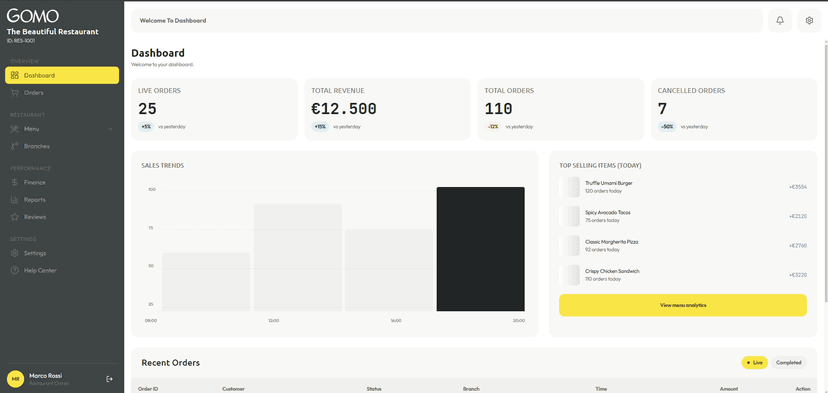The height and width of the screenshot is (393, 828).
Task: Click The Beautiful Restaurant title
Action: (53, 32)
